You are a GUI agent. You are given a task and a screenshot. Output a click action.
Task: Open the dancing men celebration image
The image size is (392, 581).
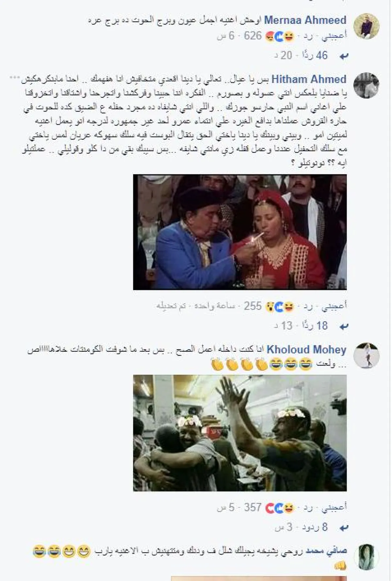[240, 433]
